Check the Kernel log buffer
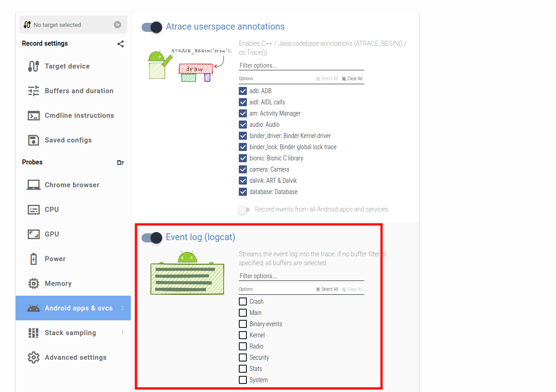The width and height of the screenshot is (556, 392). coord(243,335)
